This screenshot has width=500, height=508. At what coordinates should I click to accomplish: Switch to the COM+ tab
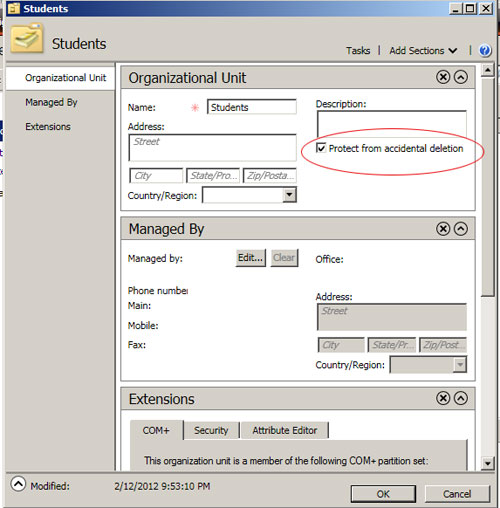(x=156, y=430)
